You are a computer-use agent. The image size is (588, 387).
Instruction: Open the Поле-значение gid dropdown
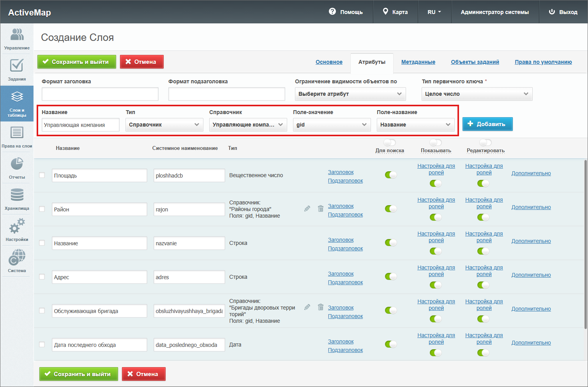pos(332,125)
